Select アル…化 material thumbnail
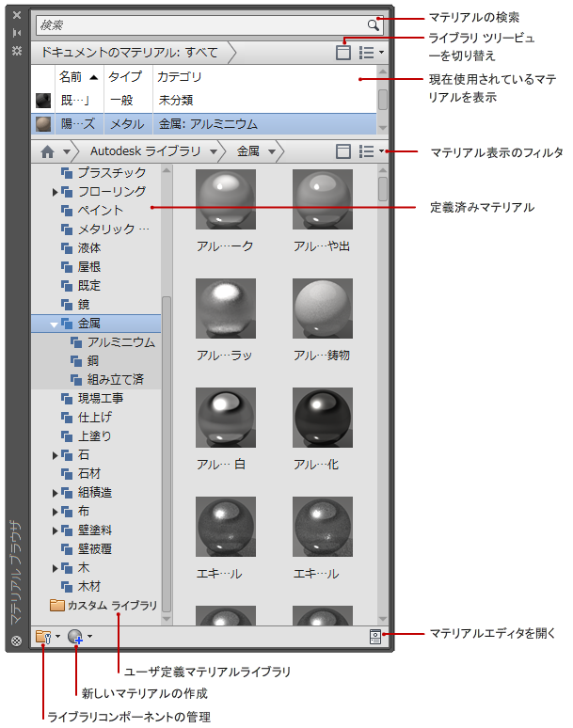The width and height of the screenshot is (573, 728). (x=323, y=418)
